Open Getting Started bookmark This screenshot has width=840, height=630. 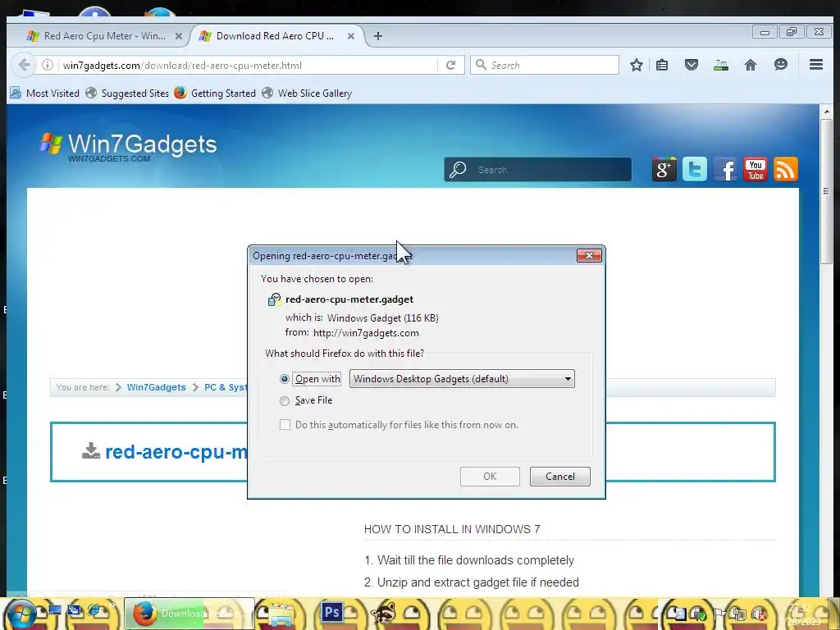coord(215,94)
